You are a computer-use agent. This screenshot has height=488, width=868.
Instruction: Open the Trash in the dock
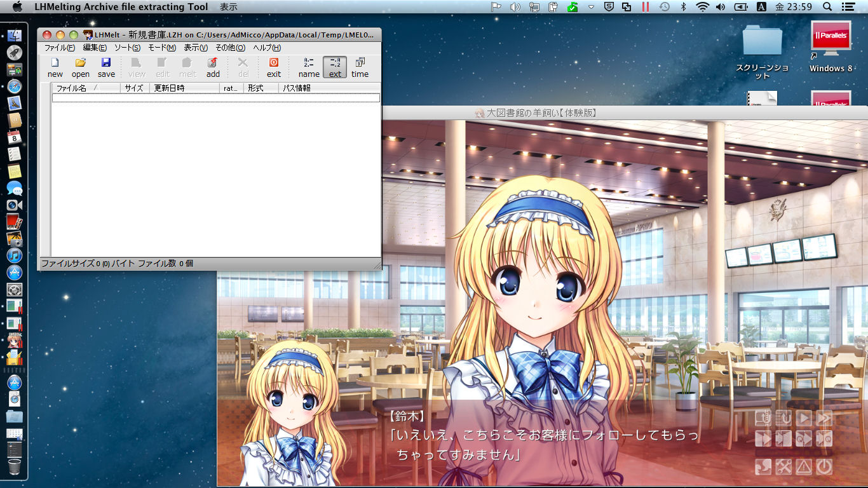pyautogui.click(x=14, y=467)
